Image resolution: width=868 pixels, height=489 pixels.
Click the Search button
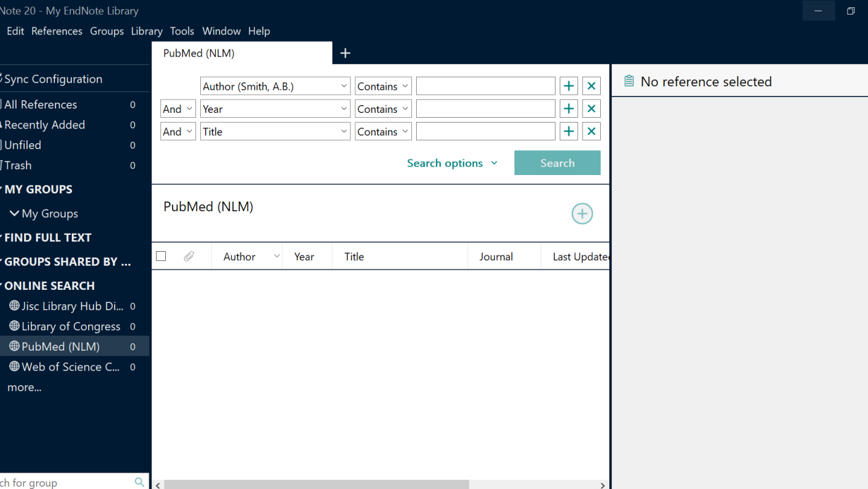click(x=557, y=163)
